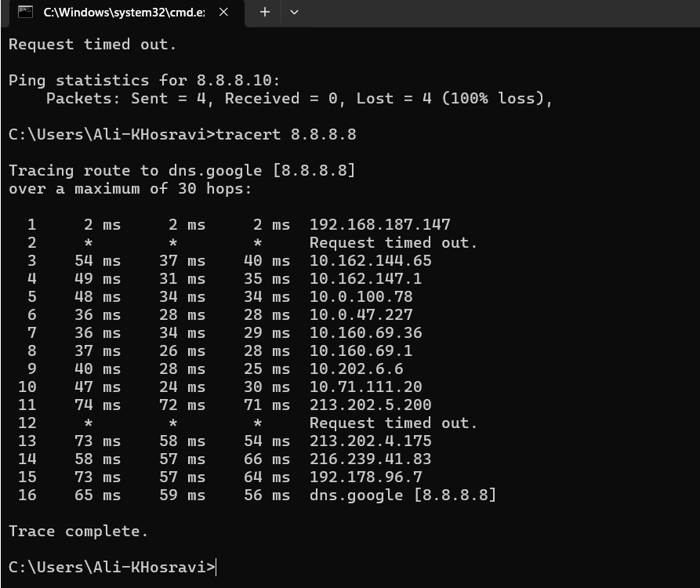
Task: Open a new tab with the plus button
Action: tap(264, 13)
